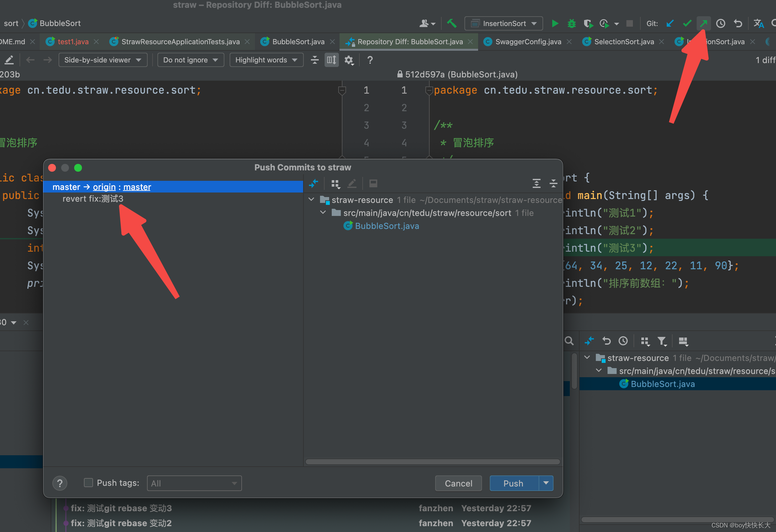
Task: Click the Push button
Action: 514,483
